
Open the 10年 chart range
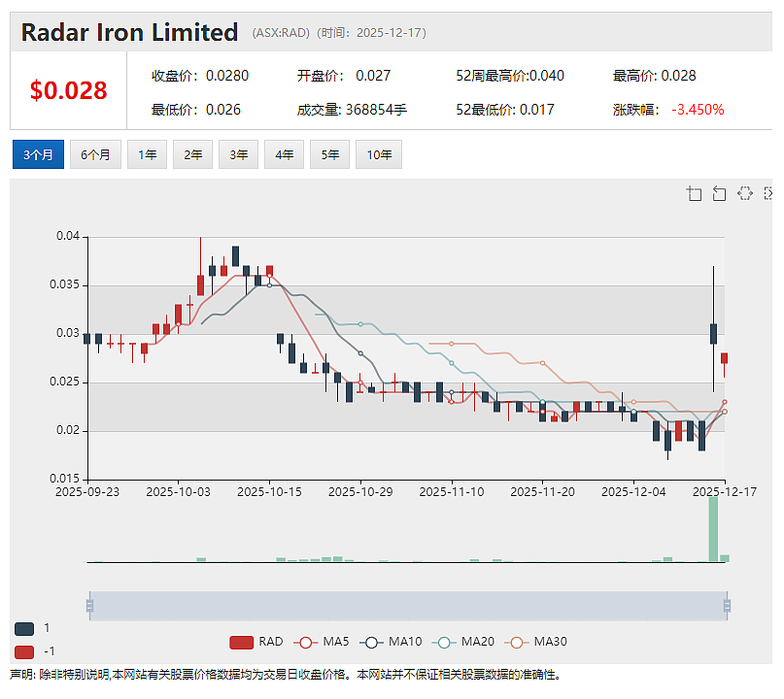379,155
